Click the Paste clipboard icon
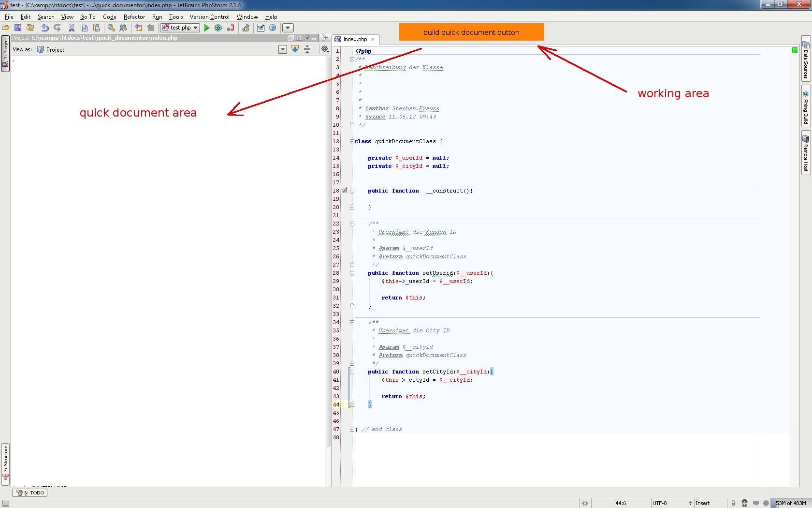The width and height of the screenshot is (812, 508). (96, 28)
